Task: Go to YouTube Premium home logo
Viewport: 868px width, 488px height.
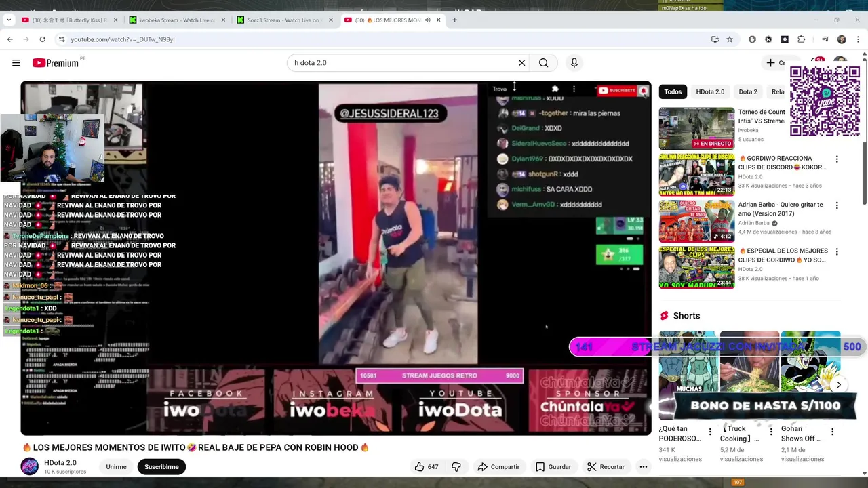Action: click(56, 63)
